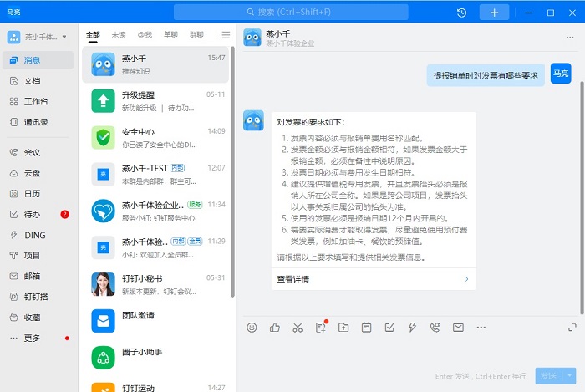585x392 pixels.
Task: Select the 单聊 tab
Action: tap(170, 35)
